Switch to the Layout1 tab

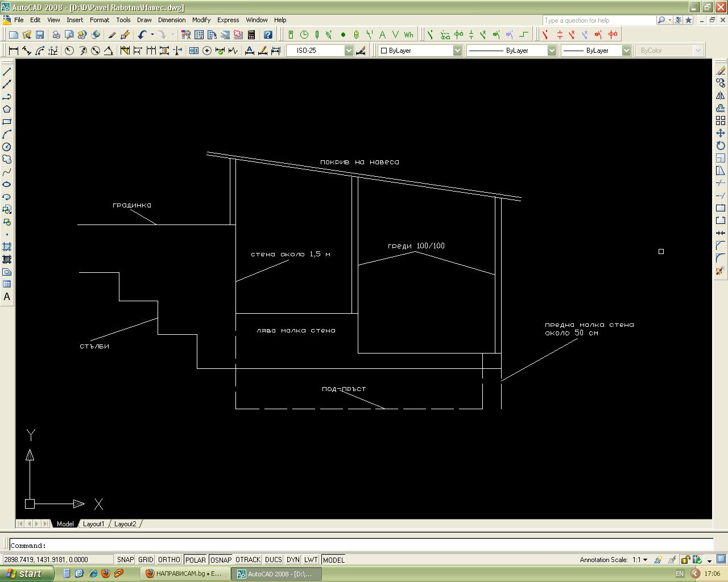click(94, 523)
